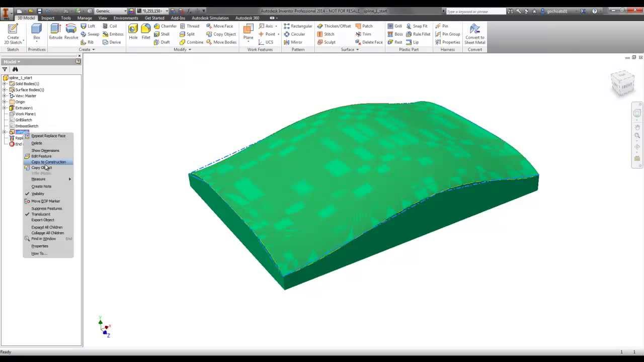Open the Surface panel dropdown
Image resolution: width=644 pixels, height=362 pixels.
click(350, 50)
